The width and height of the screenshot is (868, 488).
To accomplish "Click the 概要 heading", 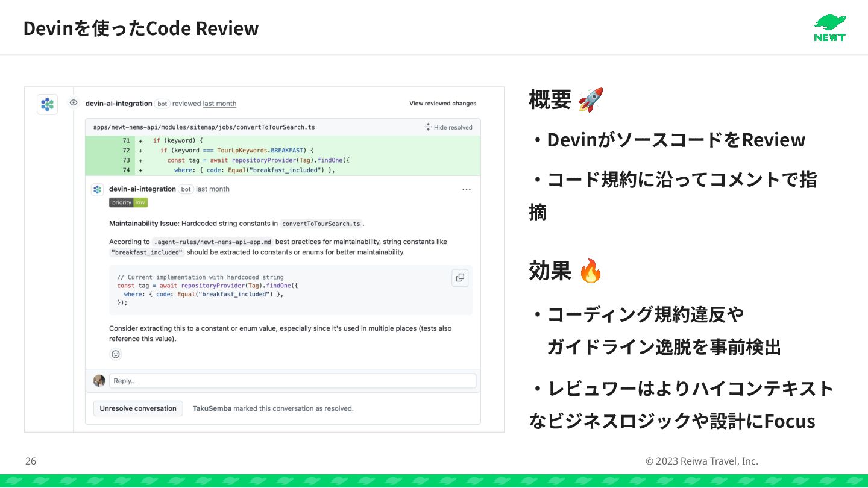I will click(550, 99).
